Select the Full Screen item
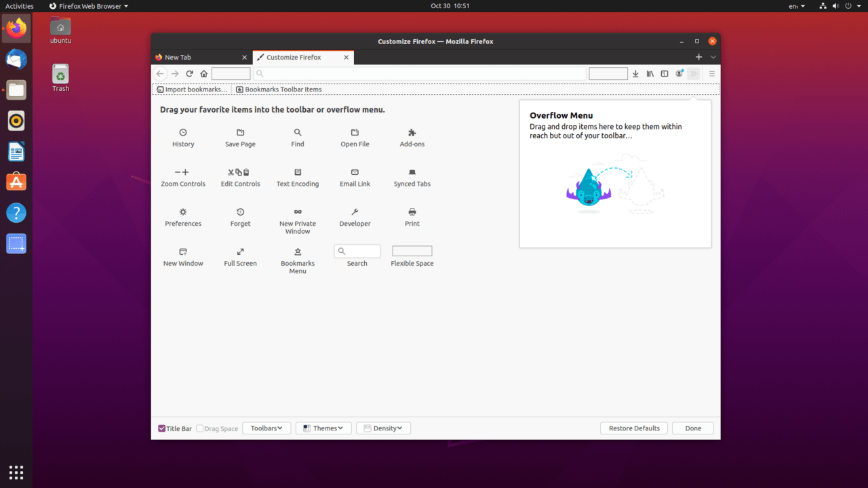The height and width of the screenshot is (488, 868). point(240,258)
